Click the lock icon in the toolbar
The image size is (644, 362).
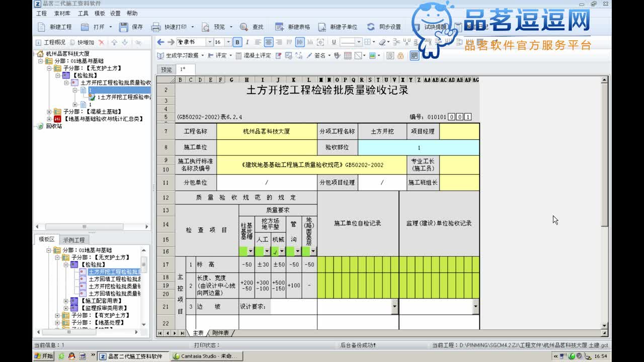pyautogui.click(x=400, y=56)
